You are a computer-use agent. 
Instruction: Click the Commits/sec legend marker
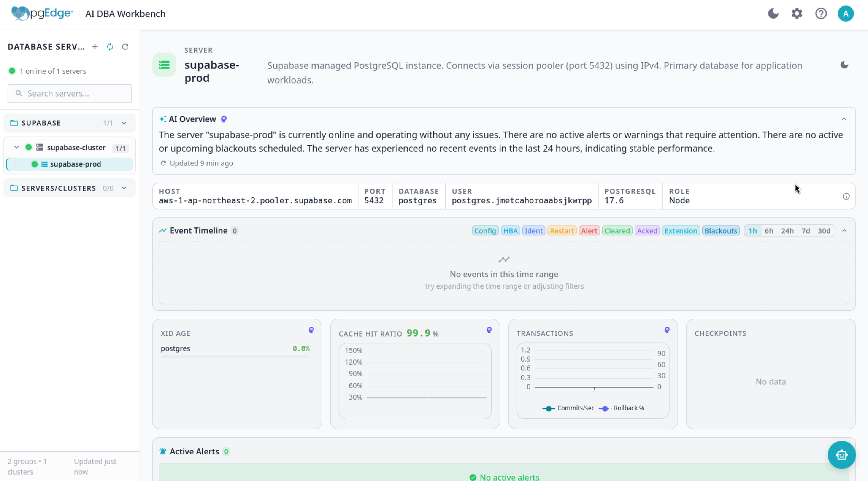point(548,409)
